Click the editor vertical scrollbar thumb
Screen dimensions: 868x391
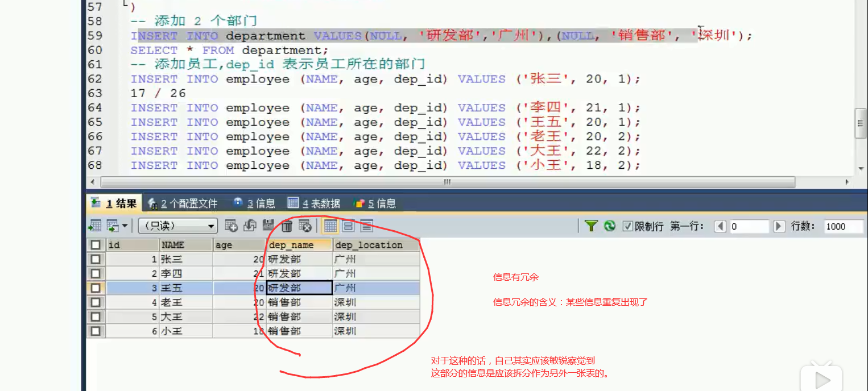point(861,124)
